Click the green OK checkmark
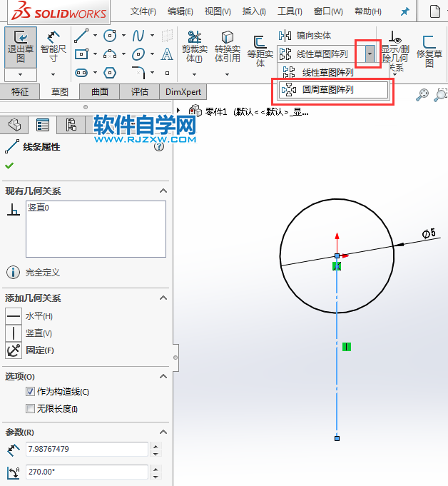Image resolution: width=448 pixels, height=486 pixels. (x=9, y=166)
